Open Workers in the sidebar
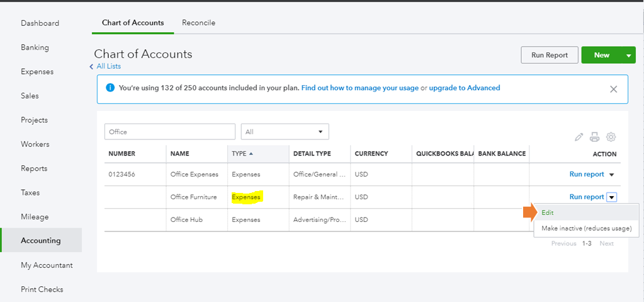The width and height of the screenshot is (644, 302). (x=35, y=144)
